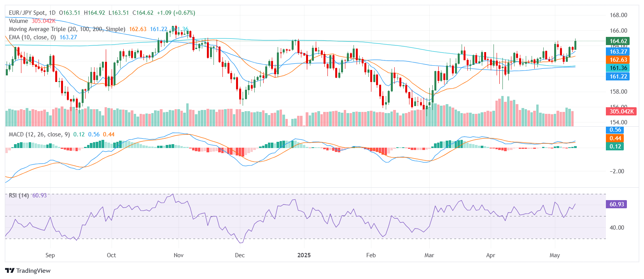This screenshot has width=644, height=279.
Task: Select the 2025 label on time axis
Action: [304, 255]
